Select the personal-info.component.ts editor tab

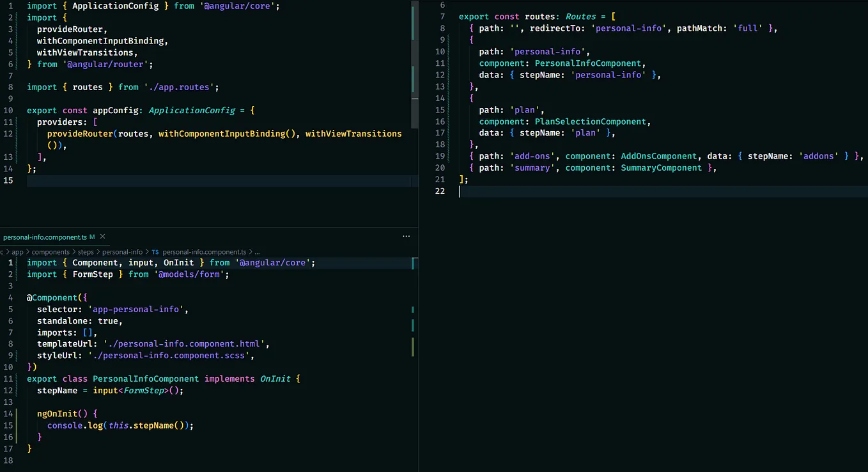pos(45,237)
